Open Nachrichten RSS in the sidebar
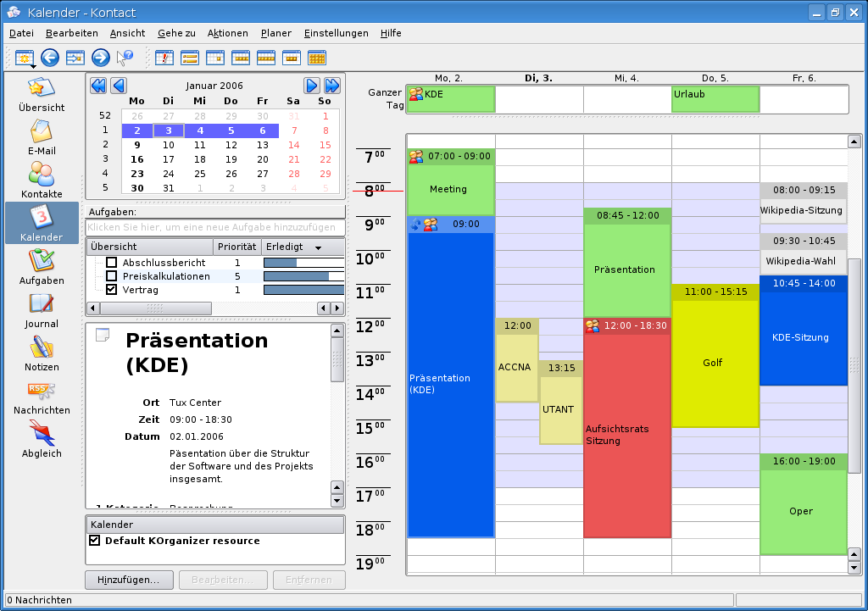Viewport: 868px width, 611px height. click(42, 397)
